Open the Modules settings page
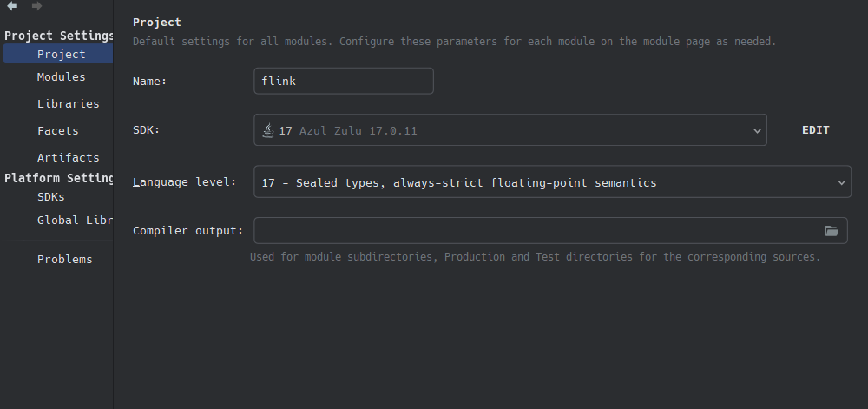868x409 pixels. [61, 77]
